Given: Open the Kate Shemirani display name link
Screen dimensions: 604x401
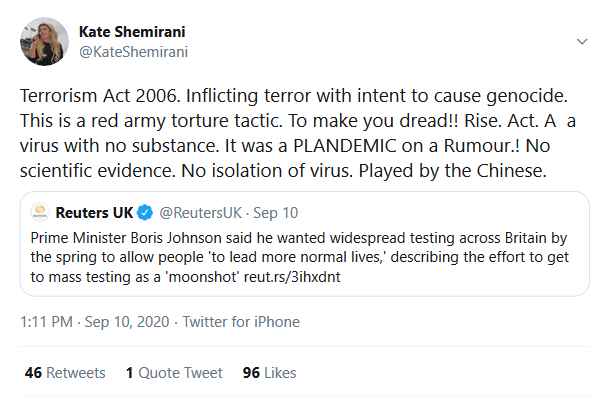Looking at the screenshot, I should [x=132, y=33].
